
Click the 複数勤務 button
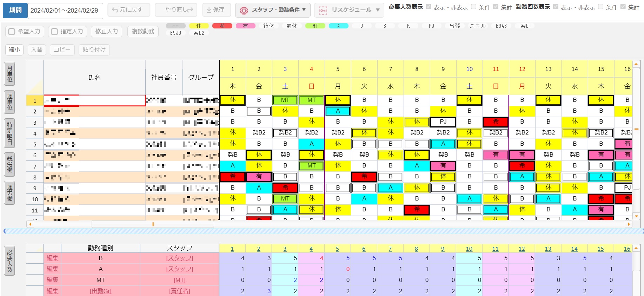[x=143, y=31]
